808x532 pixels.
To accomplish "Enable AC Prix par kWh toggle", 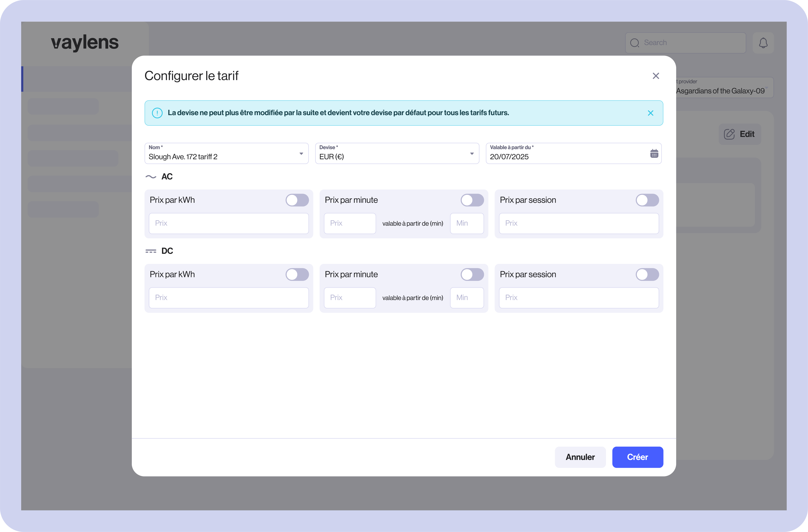I will click(x=297, y=200).
